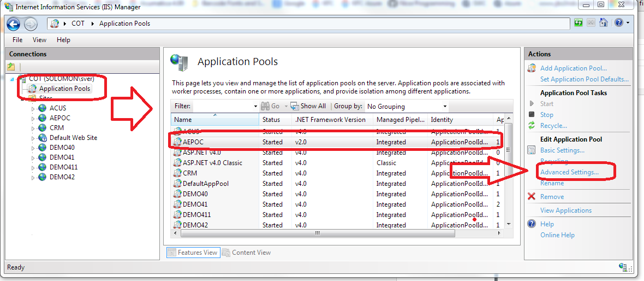The height and width of the screenshot is (281, 644).
Task: Select the DEMO41 application pool row
Action: [338, 204]
